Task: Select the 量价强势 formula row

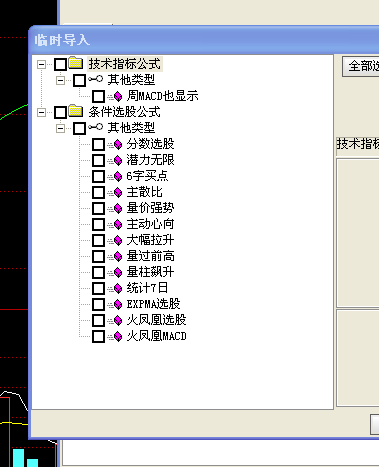Action: (x=150, y=208)
